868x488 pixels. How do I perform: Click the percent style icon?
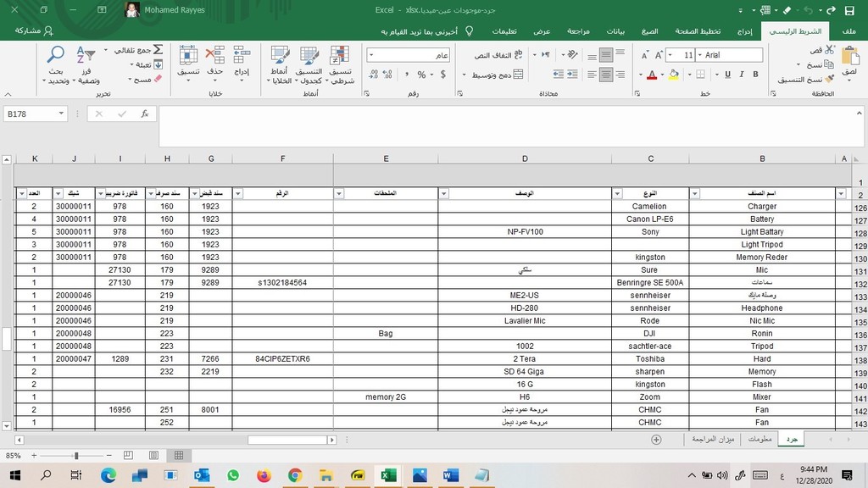click(422, 75)
